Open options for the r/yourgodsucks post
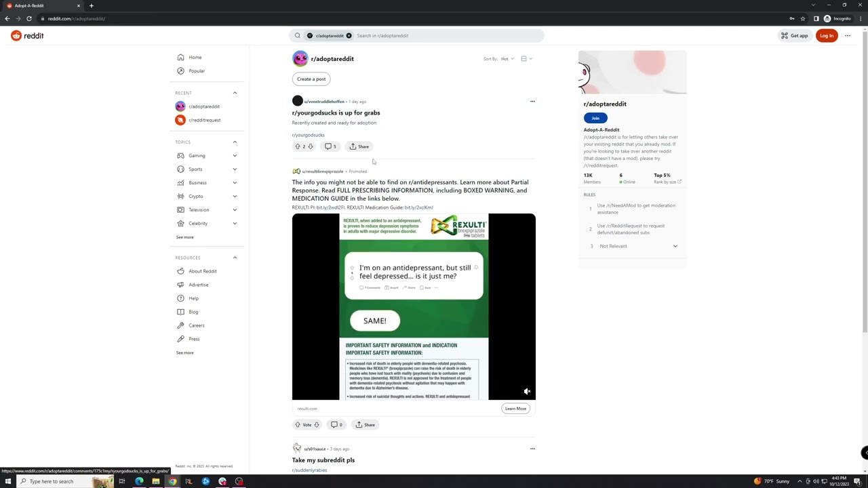The height and width of the screenshot is (488, 868). [532, 102]
